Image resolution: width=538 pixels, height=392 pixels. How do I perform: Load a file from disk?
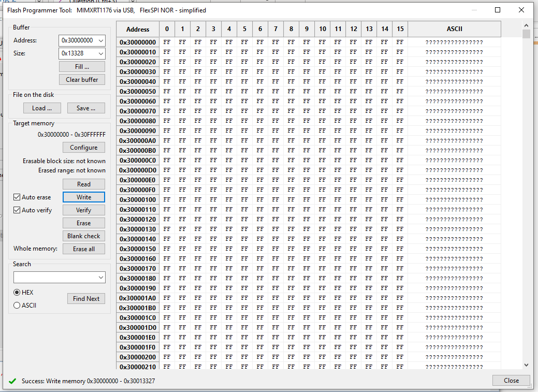(42, 108)
